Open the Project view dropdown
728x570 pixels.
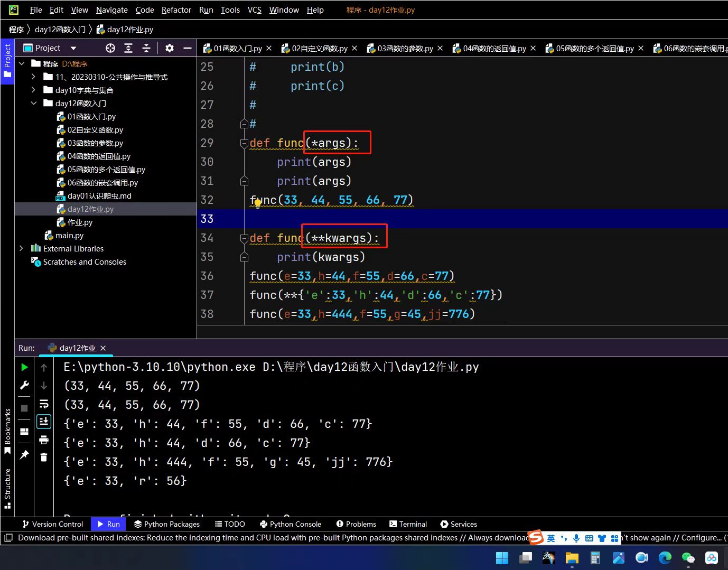[x=73, y=48]
